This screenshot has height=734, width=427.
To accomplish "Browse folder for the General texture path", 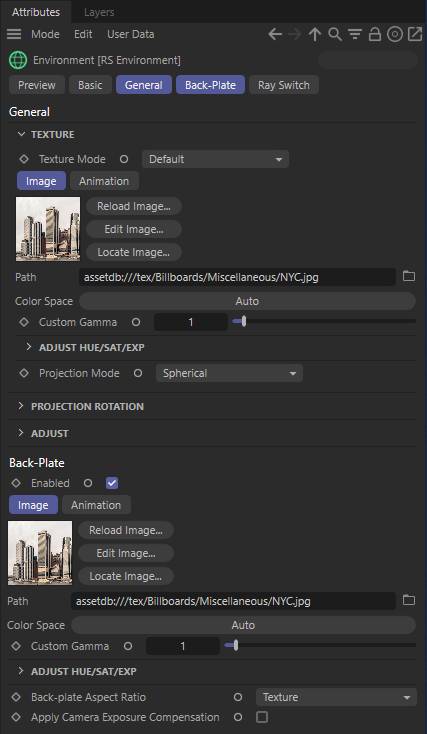I will click(x=409, y=276).
